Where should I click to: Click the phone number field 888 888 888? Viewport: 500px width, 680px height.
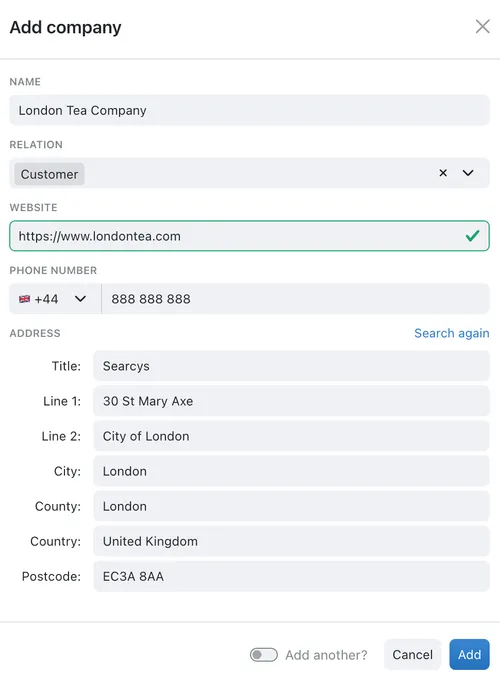click(x=295, y=299)
